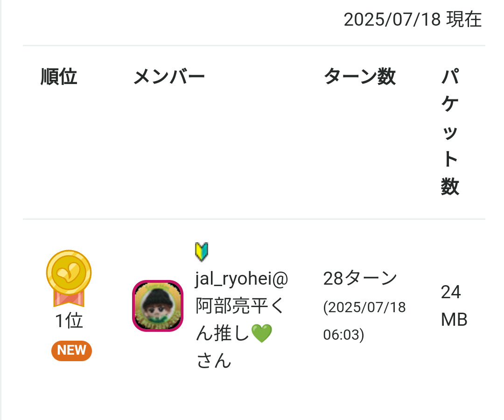Click the green-yellow beginner mark icon

click(x=202, y=252)
